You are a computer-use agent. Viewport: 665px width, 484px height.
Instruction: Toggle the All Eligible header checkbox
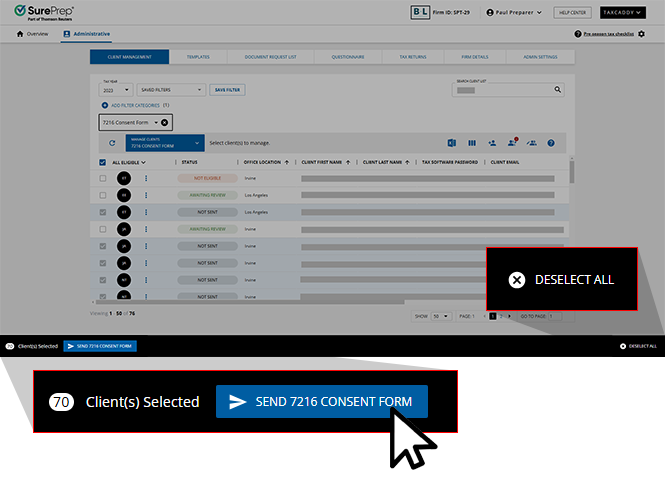pos(102,162)
